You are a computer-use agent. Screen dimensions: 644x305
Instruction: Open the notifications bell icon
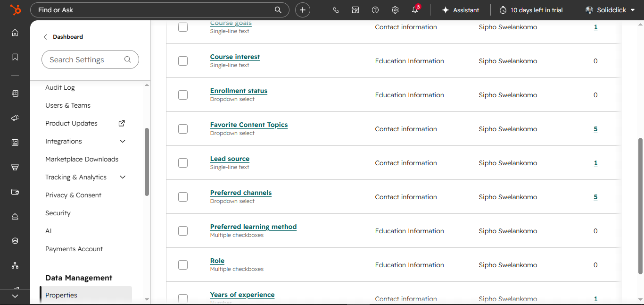(415, 10)
